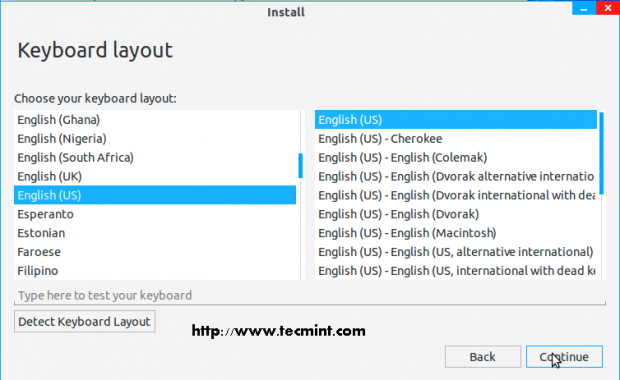Select English (Colemak) variant

point(456,158)
